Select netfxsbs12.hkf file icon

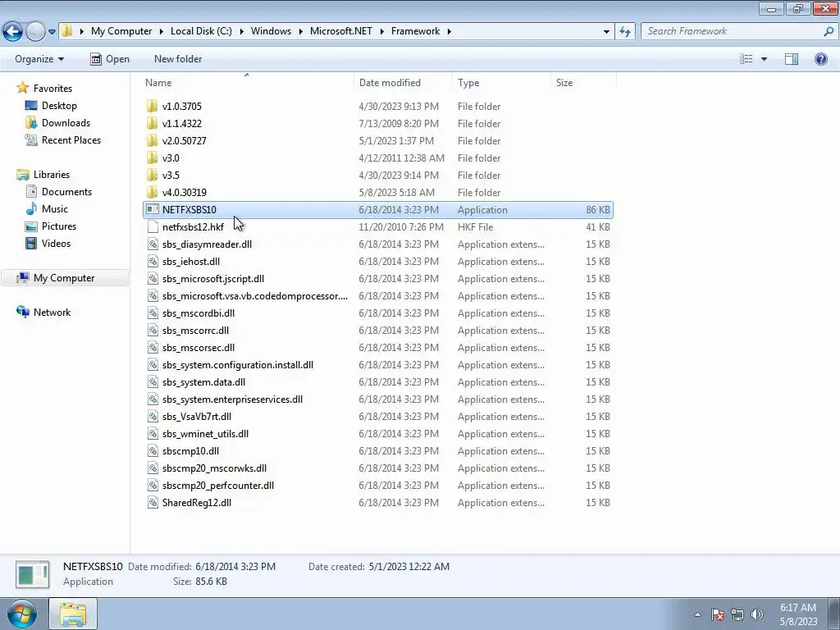click(x=153, y=226)
